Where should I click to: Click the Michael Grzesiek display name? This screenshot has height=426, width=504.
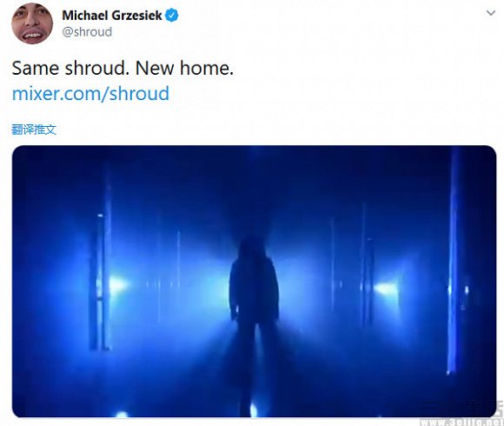pos(112,15)
